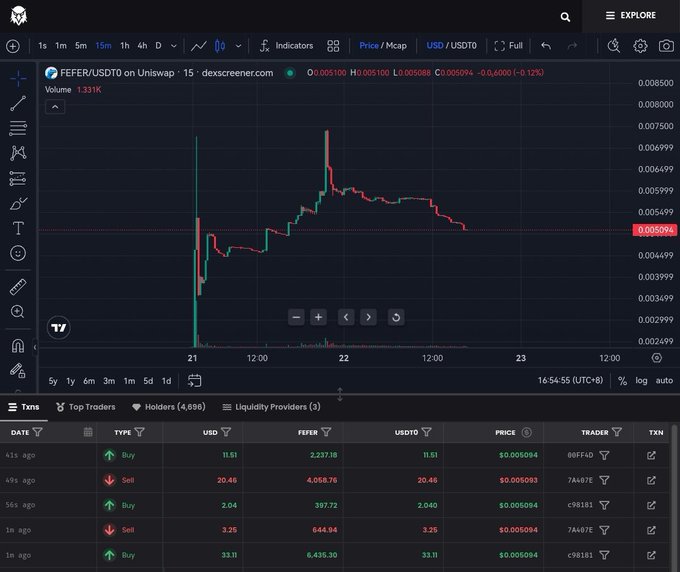Open the emoji icons tool

point(18,253)
